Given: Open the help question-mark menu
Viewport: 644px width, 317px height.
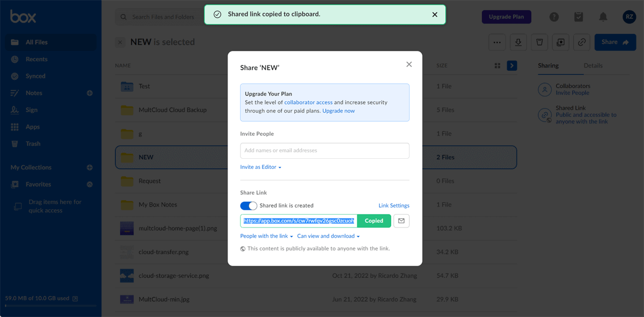Looking at the screenshot, I should coord(554,17).
